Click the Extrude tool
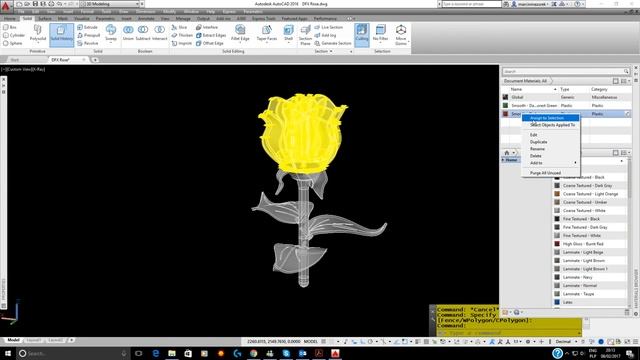The image size is (640, 360). pyautogui.click(x=88, y=27)
